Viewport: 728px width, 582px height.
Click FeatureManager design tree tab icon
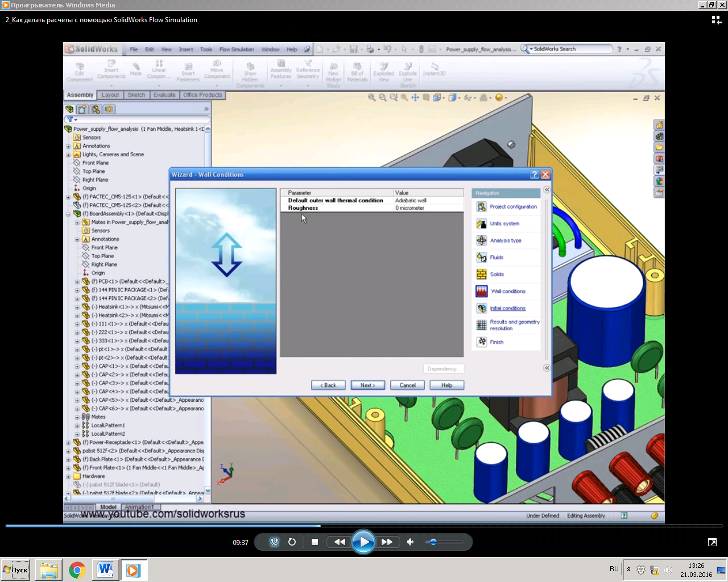pos(69,109)
